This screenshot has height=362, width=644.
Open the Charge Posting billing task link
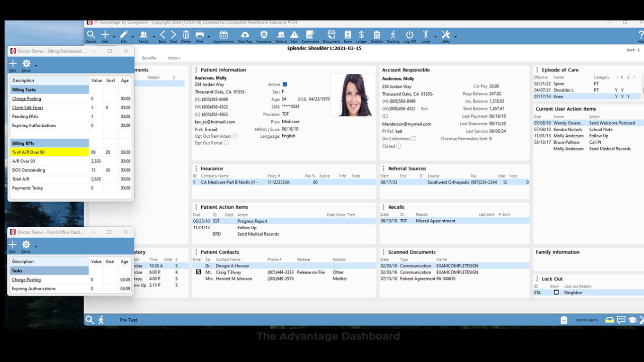pyautogui.click(x=27, y=98)
